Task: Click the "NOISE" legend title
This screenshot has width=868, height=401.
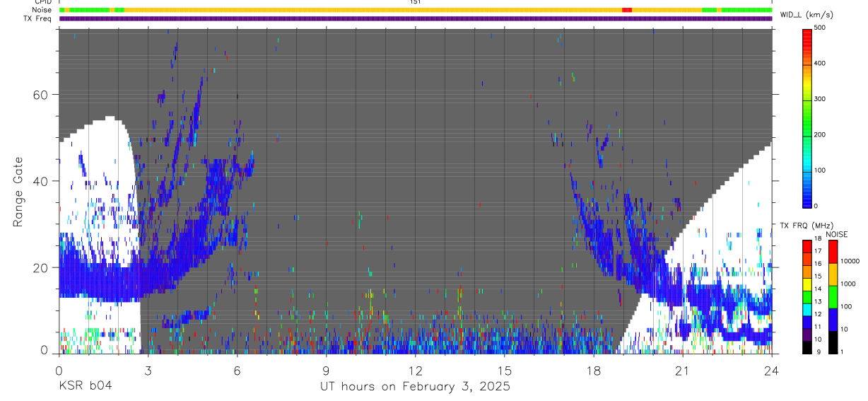Action: [836, 234]
